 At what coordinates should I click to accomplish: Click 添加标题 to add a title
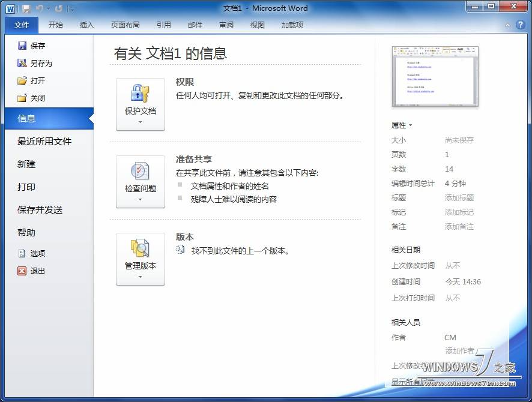459,197
